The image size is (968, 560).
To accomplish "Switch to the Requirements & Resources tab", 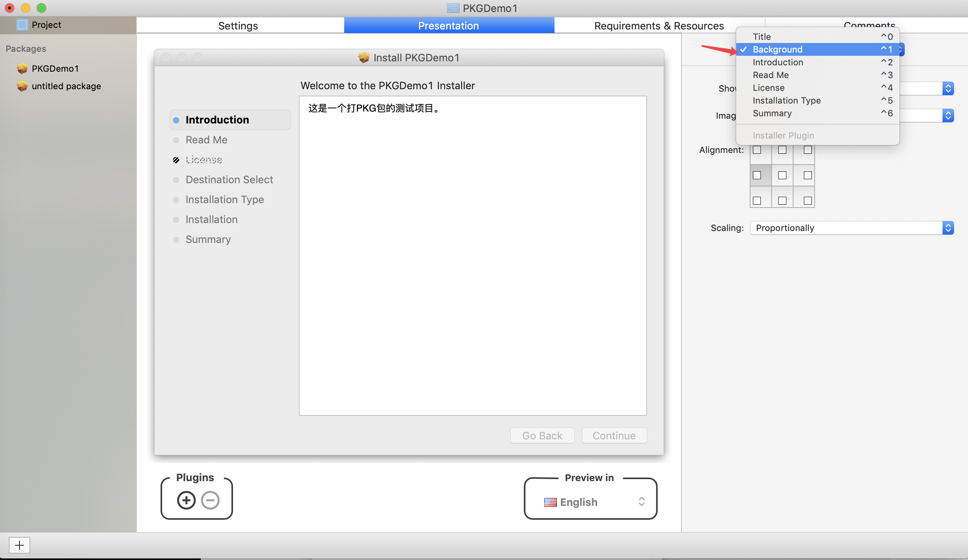I will pyautogui.click(x=658, y=25).
